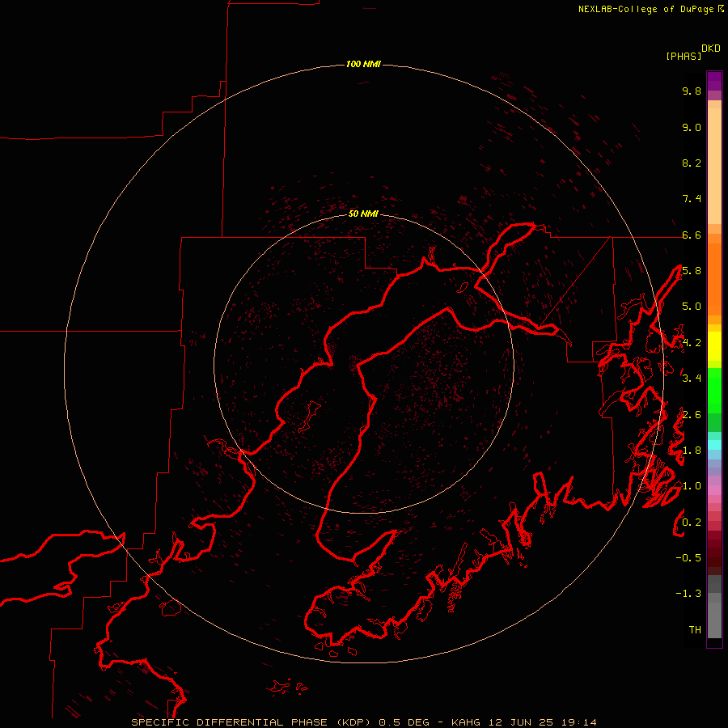Click the product title caption at bottom
Viewport: 728px width, 728px height.
pyautogui.click(x=364, y=722)
